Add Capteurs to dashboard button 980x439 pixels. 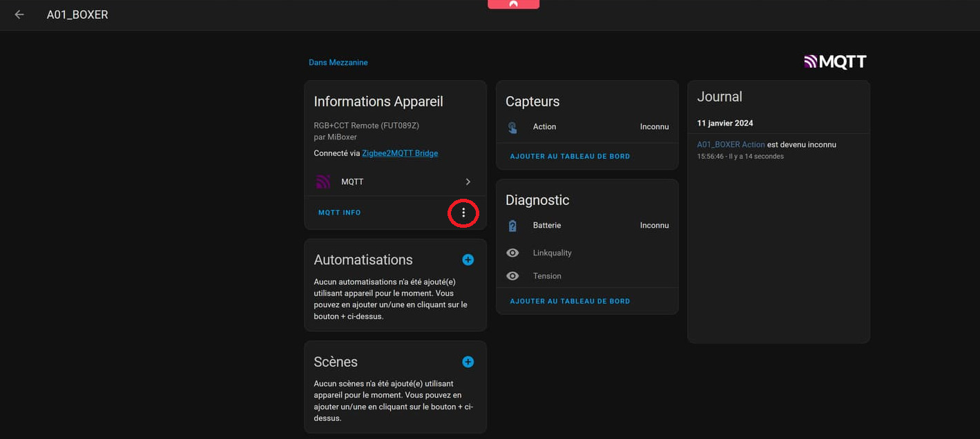(x=570, y=157)
